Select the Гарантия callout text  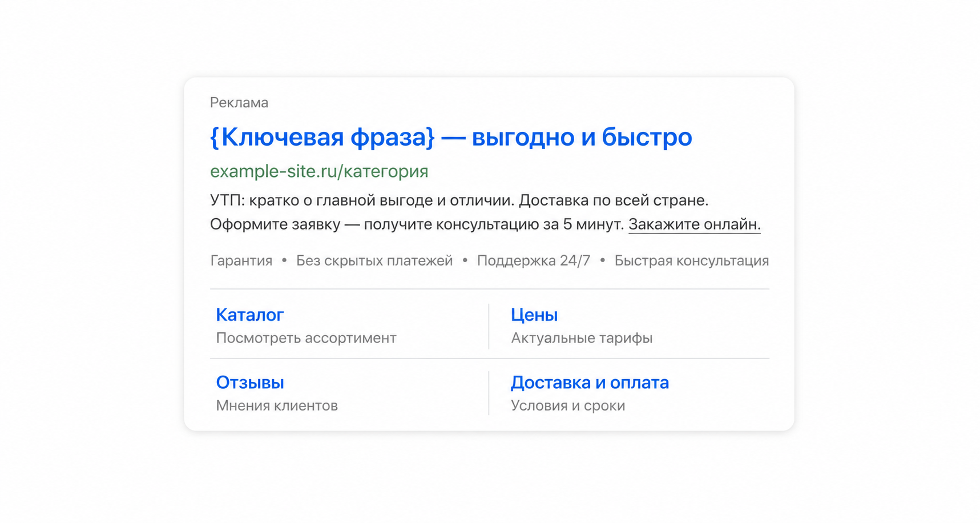tap(241, 261)
